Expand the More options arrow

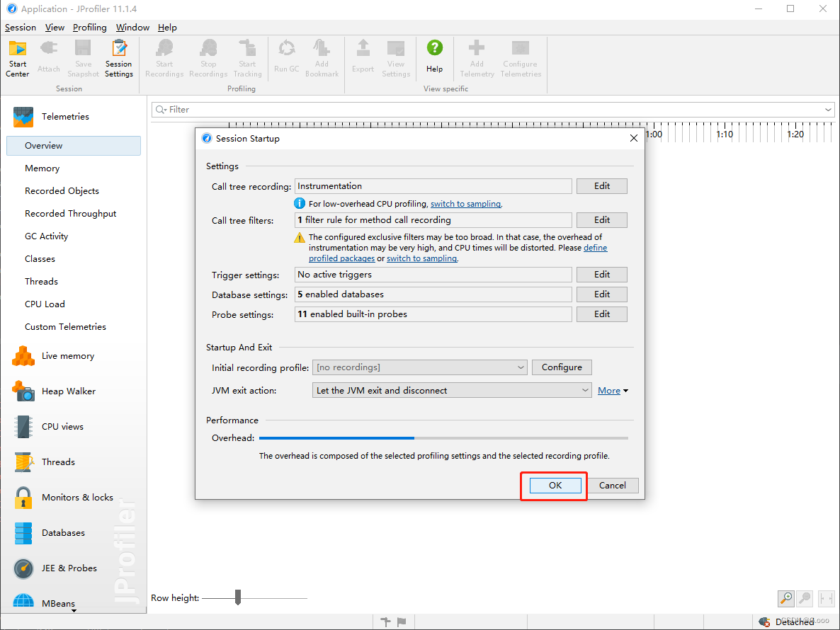click(x=625, y=391)
